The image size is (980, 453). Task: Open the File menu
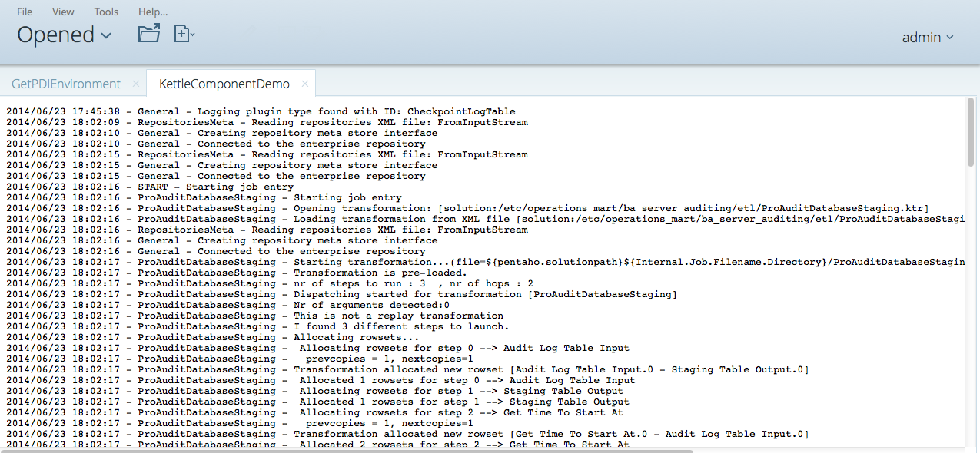[x=25, y=12]
